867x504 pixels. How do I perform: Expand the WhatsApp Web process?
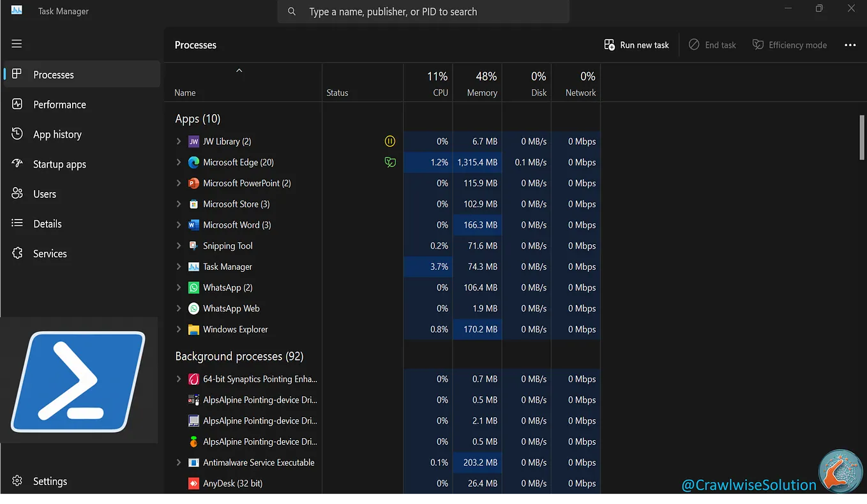179,308
